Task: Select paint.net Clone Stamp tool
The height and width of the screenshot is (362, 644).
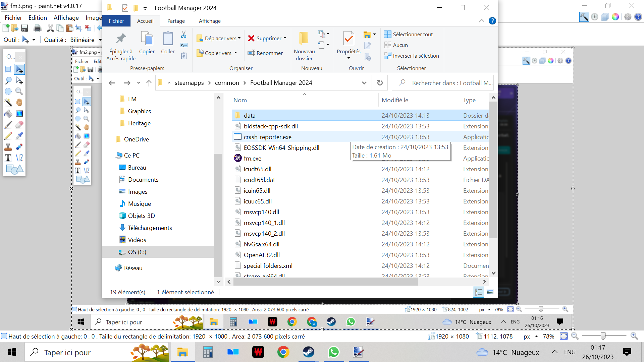Action: point(8,146)
